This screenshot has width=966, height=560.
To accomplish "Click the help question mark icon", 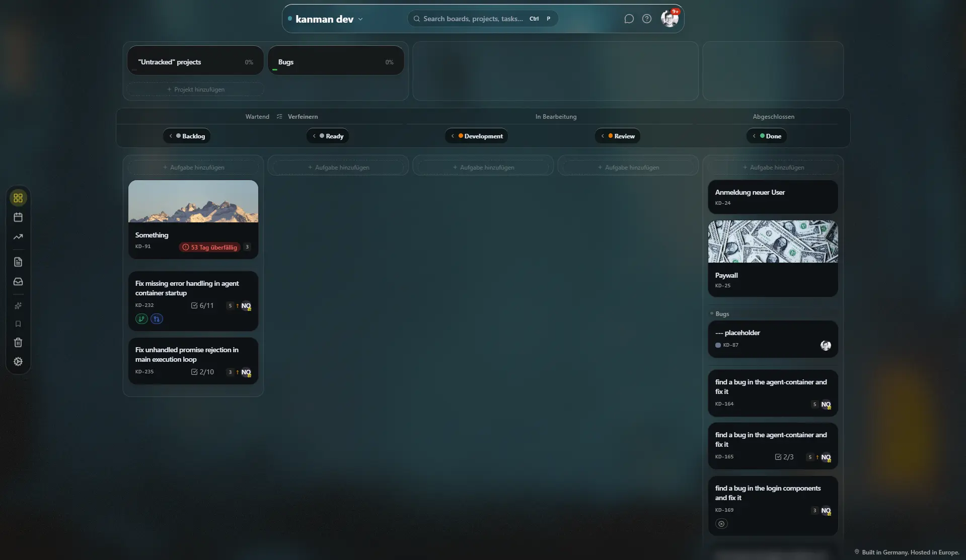I will (x=647, y=19).
